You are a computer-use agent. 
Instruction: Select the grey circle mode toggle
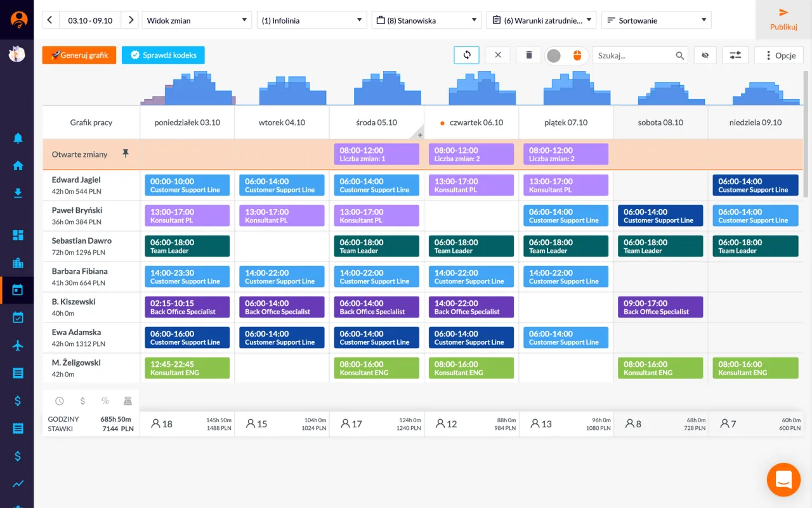coord(554,55)
